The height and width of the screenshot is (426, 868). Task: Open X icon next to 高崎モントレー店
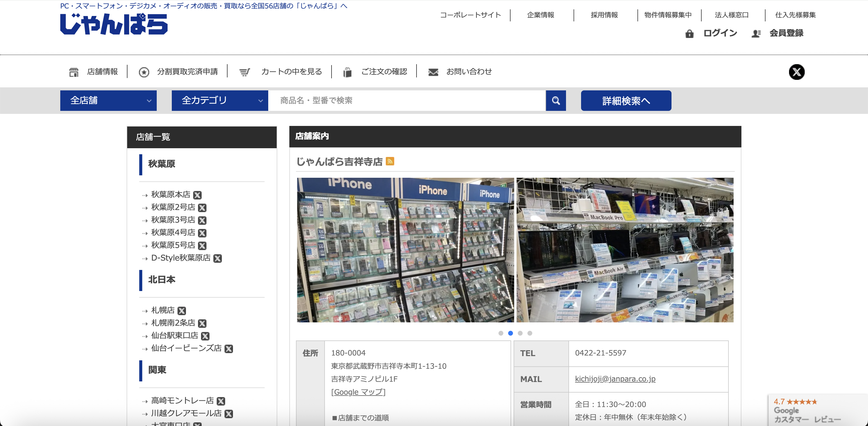point(221,401)
